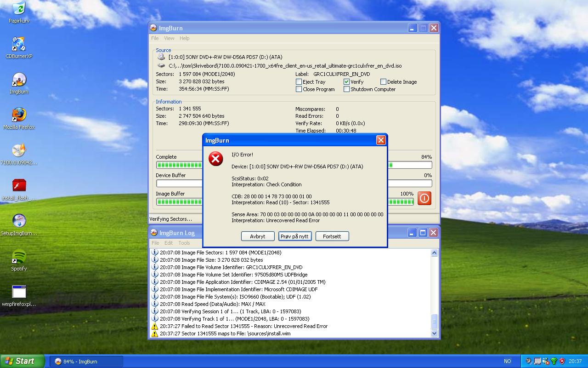
Task: Click the log scrollbar down arrow
Action: pyautogui.click(x=434, y=333)
